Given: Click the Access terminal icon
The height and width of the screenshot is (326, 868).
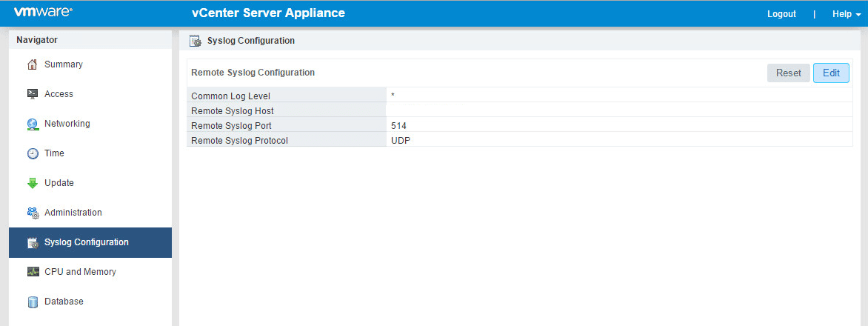Looking at the screenshot, I should coord(33,94).
